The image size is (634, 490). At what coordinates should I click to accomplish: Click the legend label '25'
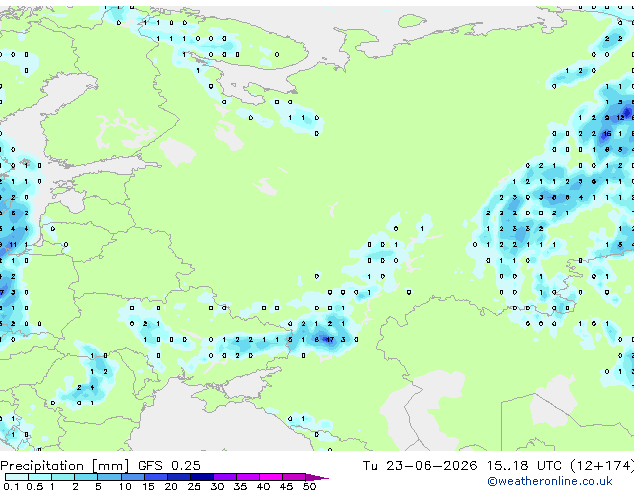tap(194, 486)
